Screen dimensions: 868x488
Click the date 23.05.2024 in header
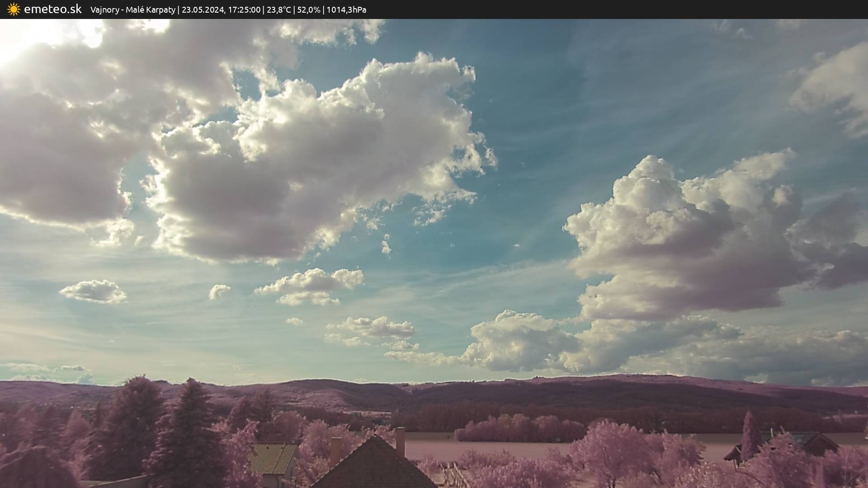coord(203,10)
